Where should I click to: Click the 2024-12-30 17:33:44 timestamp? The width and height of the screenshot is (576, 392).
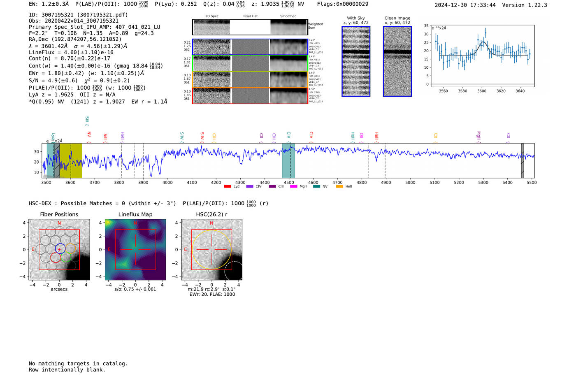[465, 5]
